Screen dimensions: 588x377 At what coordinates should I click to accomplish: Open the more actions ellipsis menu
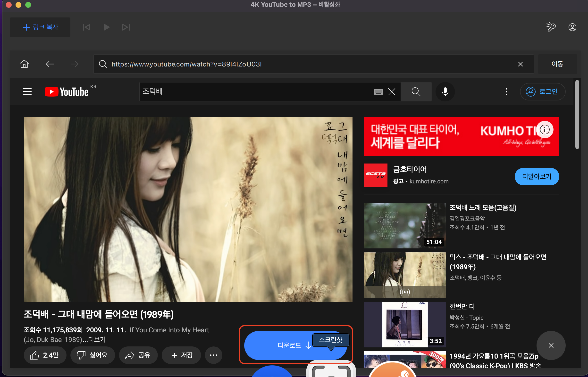(213, 355)
